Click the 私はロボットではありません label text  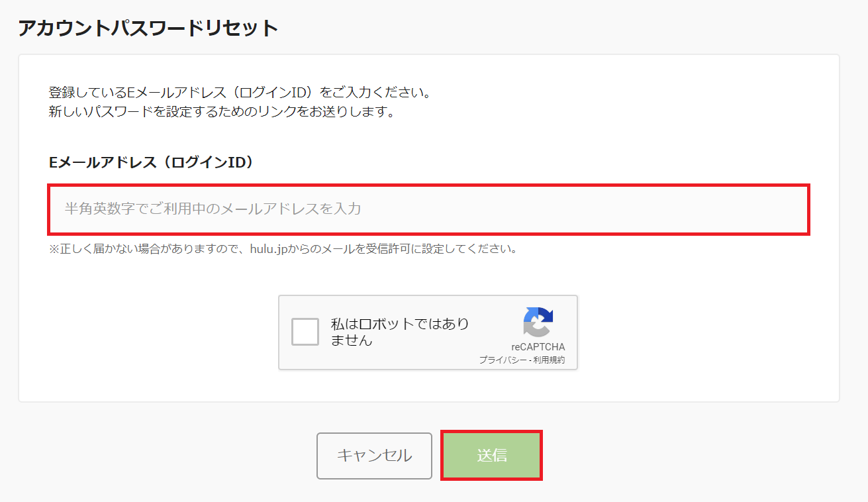click(400, 332)
